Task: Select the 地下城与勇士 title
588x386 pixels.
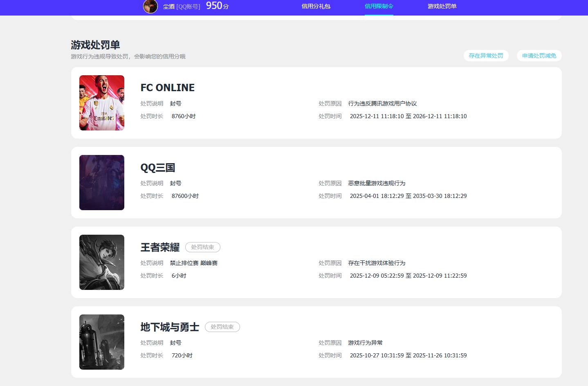Action: coord(170,327)
